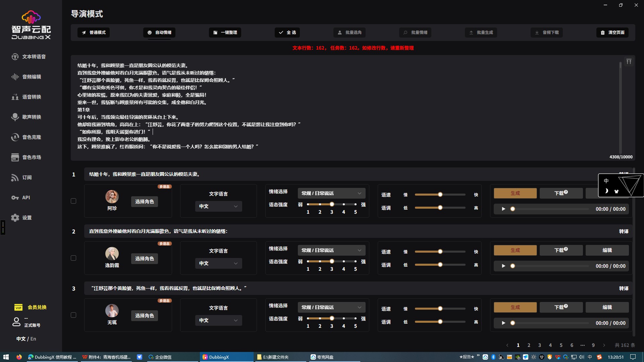644x362 pixels.
Task: Play the audio for row 2
Action: (503, 266)
